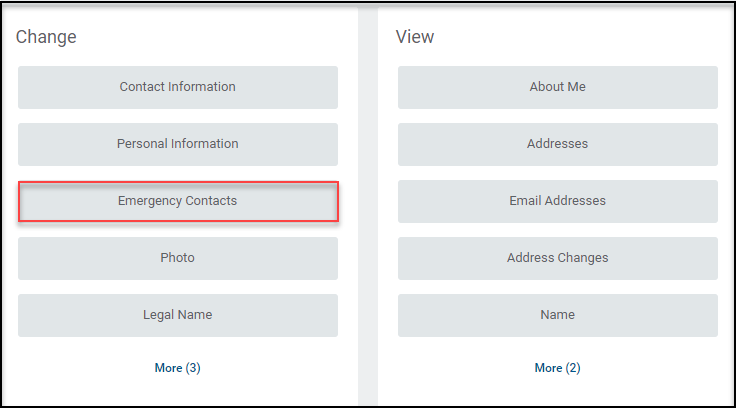Image resolution: width=736 pixels, height=408 pixels.
Task: Open Address Changes under View
Action: pos(558,258)
